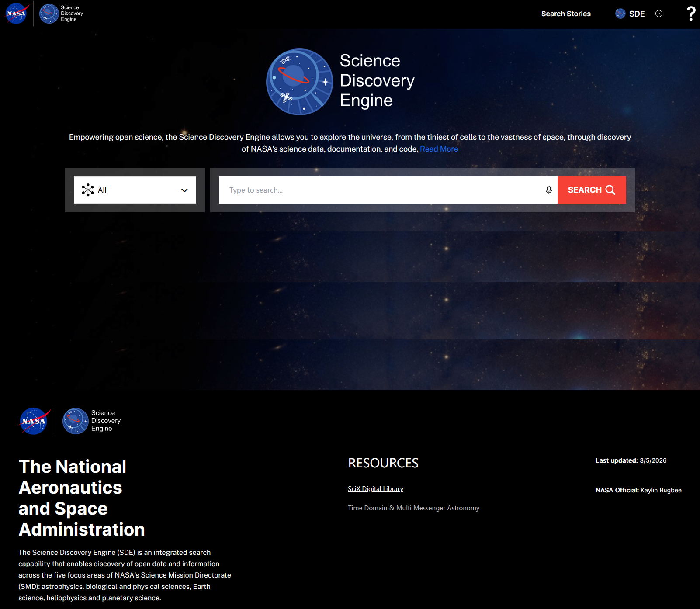Screen dimensions: 700x609
Task: Click the NASA logo in the header
Action: (17, 14)
